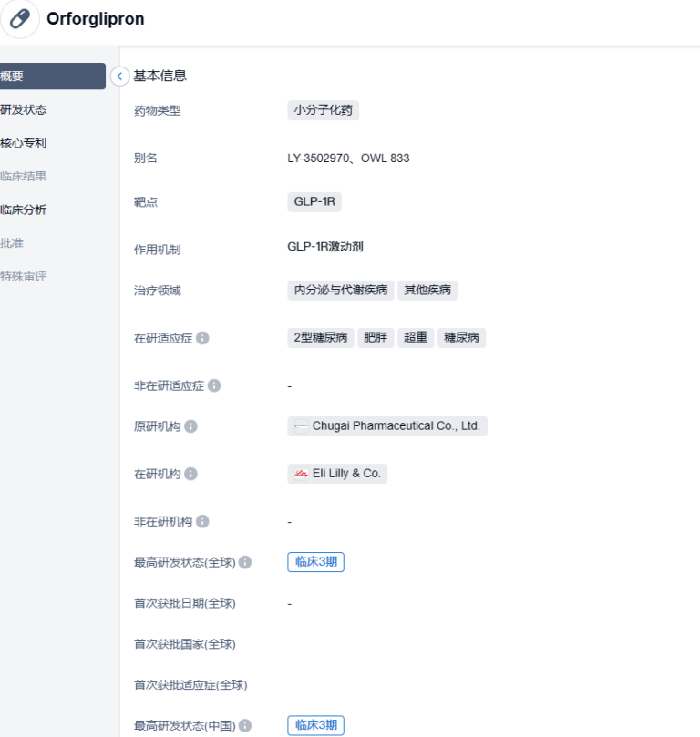Click info icon beside 原研机构

pyautogui.click(x=190, y=426)
